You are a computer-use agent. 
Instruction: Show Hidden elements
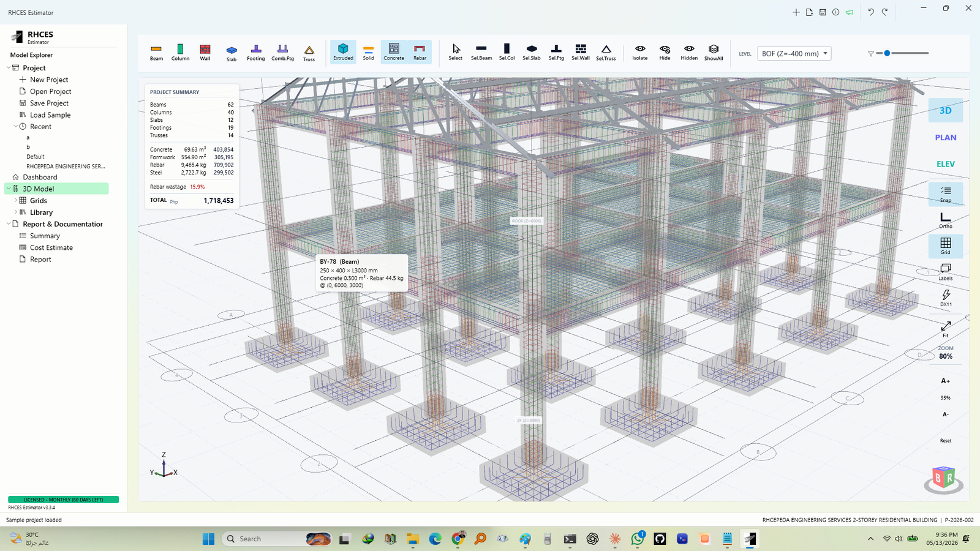689,53
